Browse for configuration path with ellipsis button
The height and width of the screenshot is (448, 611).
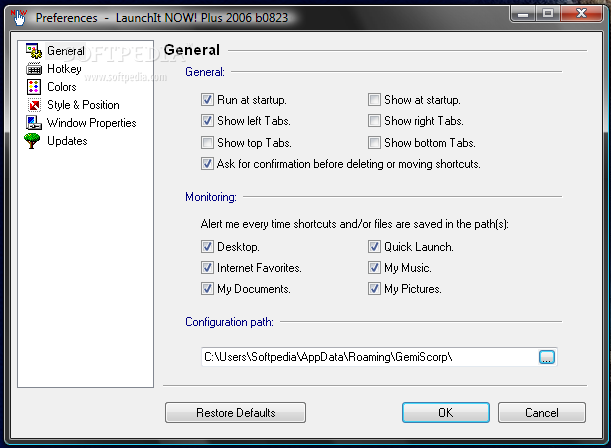coord(547,357)
